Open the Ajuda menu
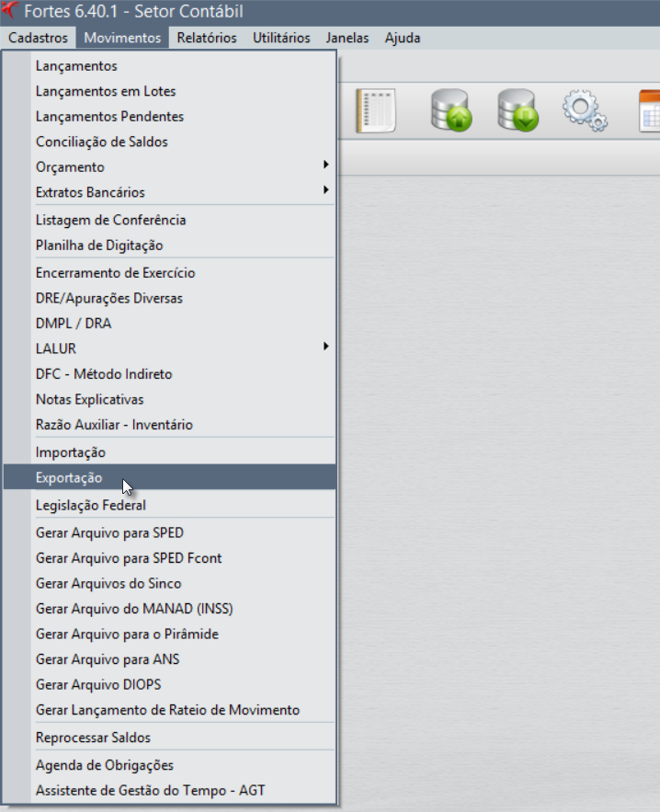Image resolution: width=660 pixels, height=812 pixels. [403, 38]
